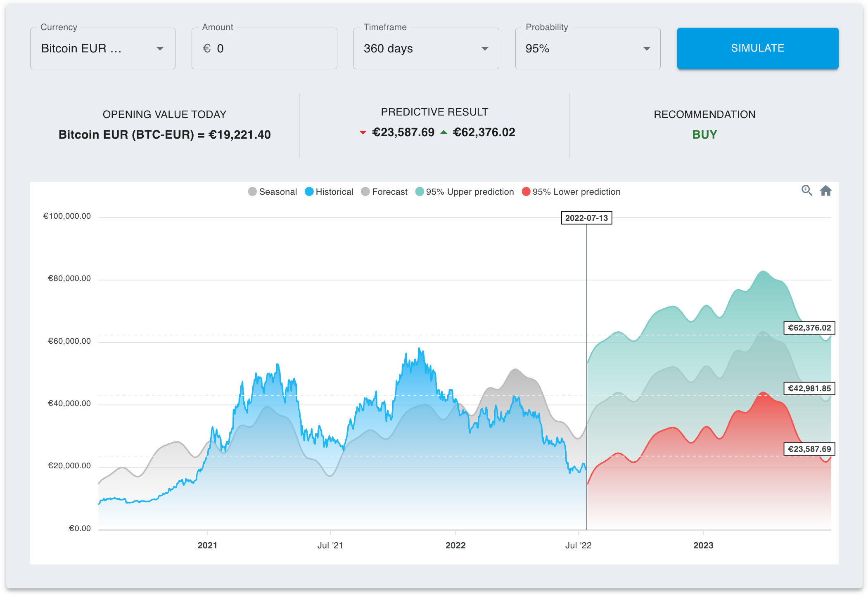Click the 2023 x-axis label
Viewport: 868px width, 595px height.
coord(703,545)
